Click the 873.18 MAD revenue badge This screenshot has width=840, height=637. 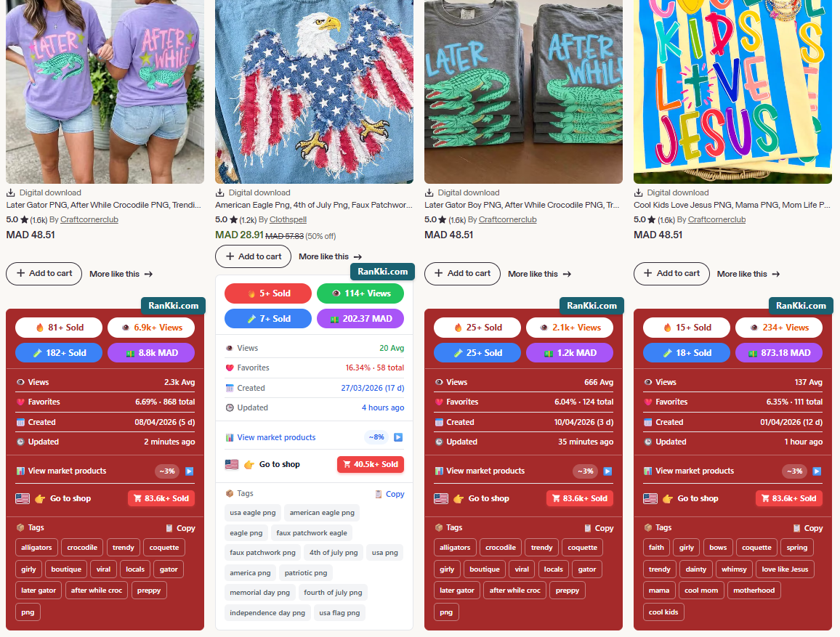click(x=779, y=353)
